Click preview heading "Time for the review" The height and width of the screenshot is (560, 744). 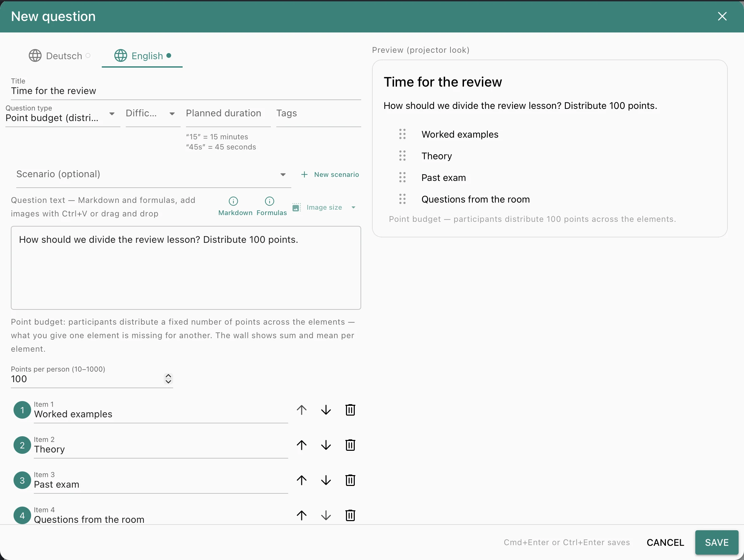click(x=443, y=82)
